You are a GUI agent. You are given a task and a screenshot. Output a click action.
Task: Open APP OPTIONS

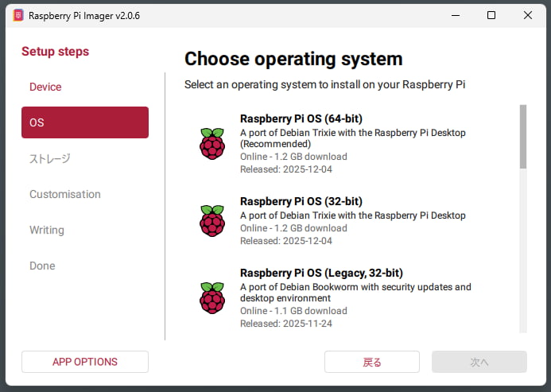84,362
